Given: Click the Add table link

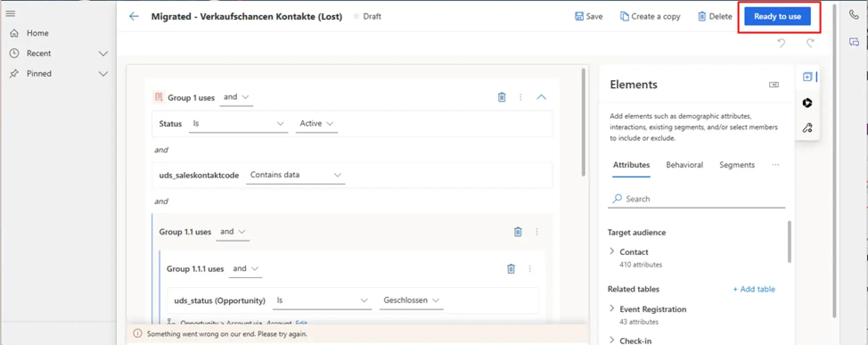Looking at the screenshot, I should [x=754, y=289].
